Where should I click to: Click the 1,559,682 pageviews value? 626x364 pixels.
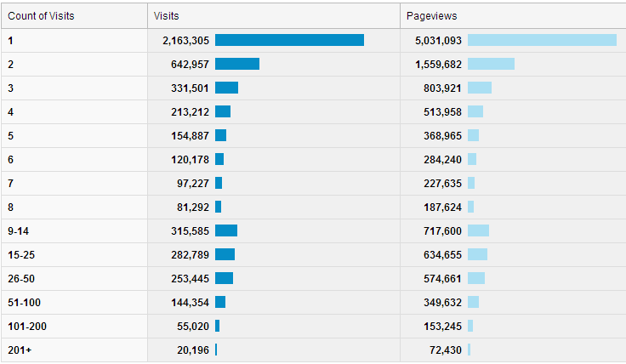click(x=438, y=64)
